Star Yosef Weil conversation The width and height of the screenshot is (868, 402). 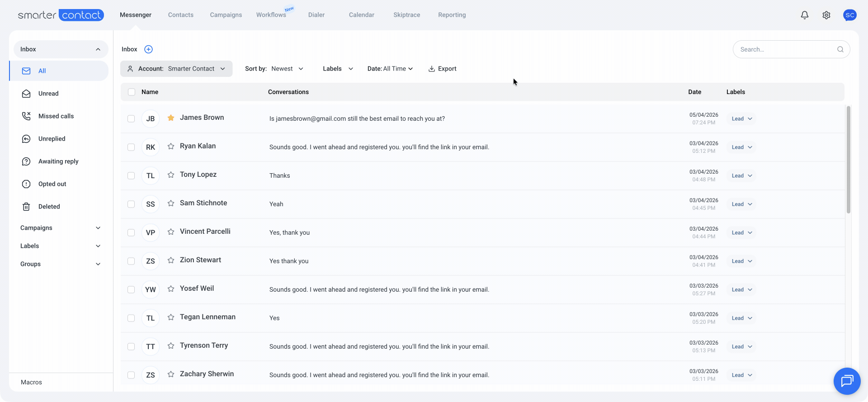[x=171, y=289]
